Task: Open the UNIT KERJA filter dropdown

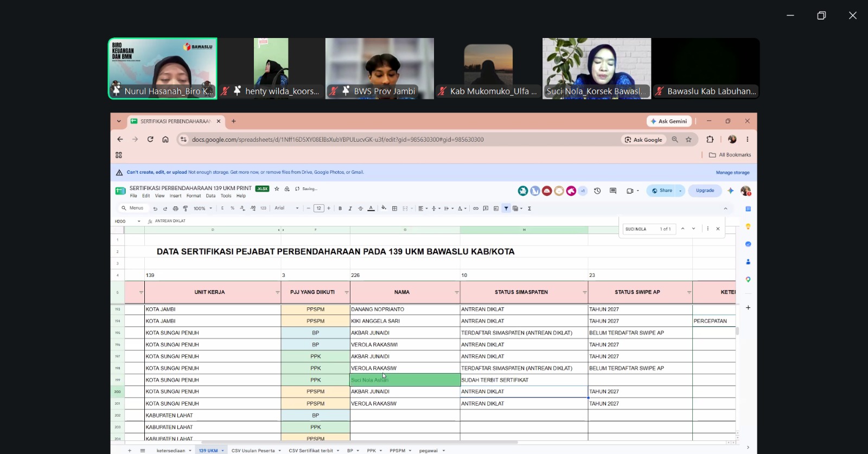Action: click(x=277, y=293)
